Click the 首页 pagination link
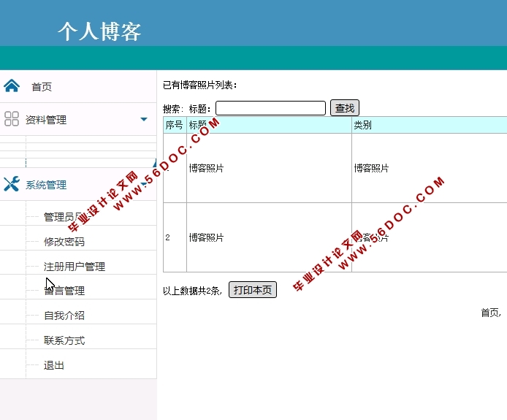 490,313
